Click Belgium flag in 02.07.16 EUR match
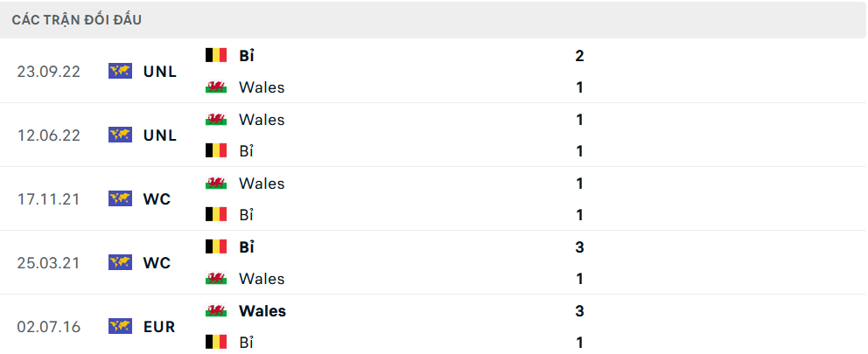Screen dimensions: 868x354 [216, 342]
